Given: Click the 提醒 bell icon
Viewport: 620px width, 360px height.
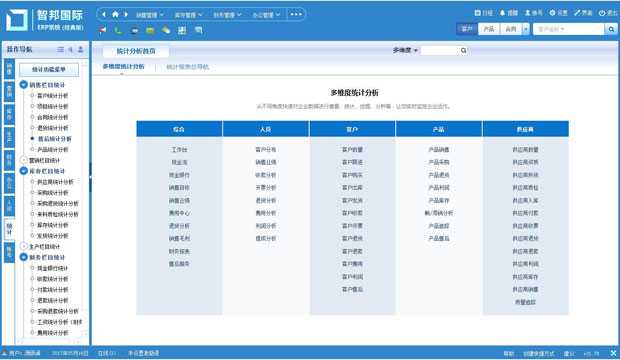Looking at the screenshot, I should pyautogui.click(x=503, y=13).
